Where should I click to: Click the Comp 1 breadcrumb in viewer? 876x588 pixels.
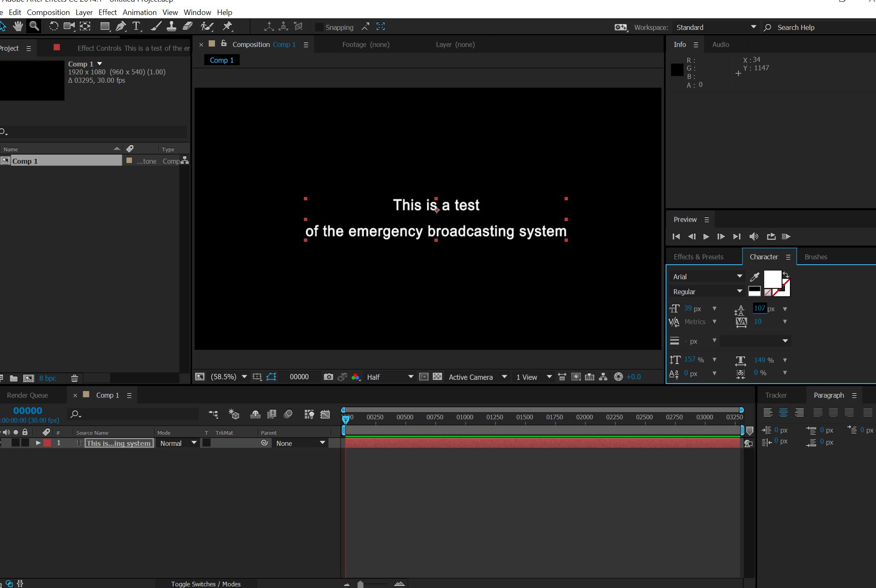click(222, 60)
